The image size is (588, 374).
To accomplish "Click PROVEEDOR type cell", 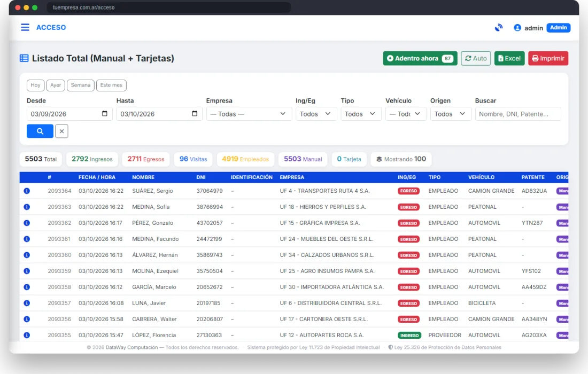I will [445, 335].
